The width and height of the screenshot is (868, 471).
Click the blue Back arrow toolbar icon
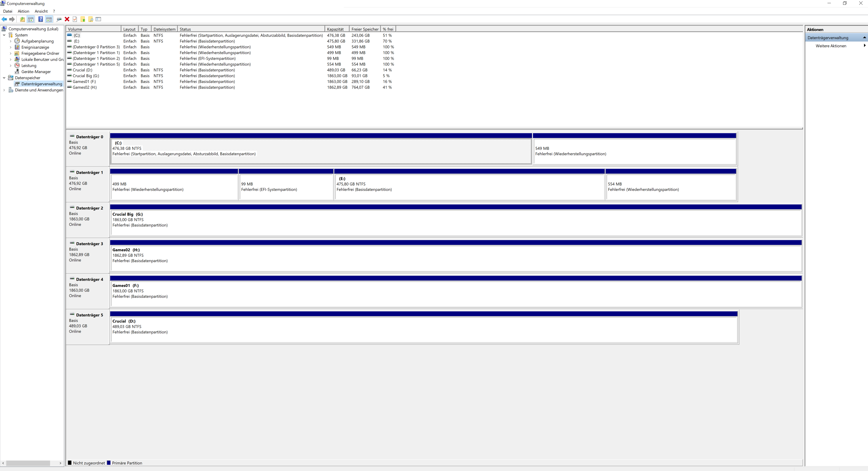click(x=4, y=19)
